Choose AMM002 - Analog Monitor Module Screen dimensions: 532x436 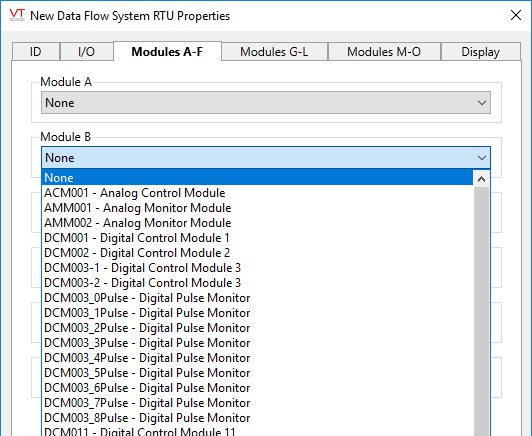pos(257,223)
